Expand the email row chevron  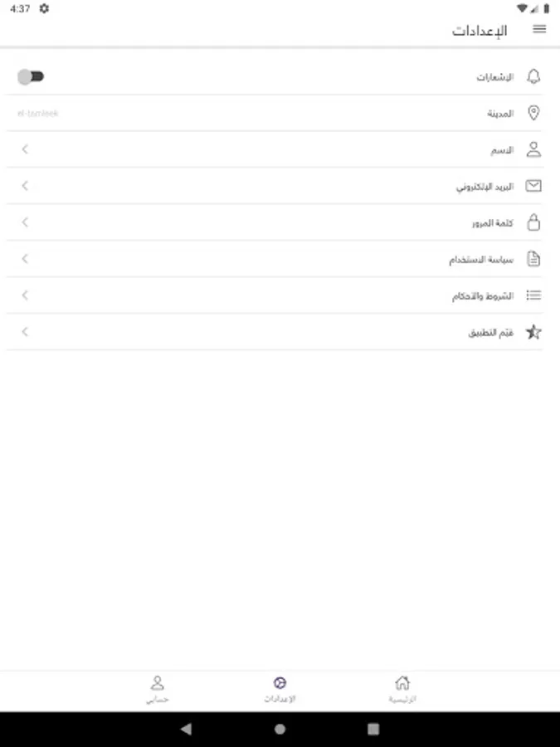(25, 186)
